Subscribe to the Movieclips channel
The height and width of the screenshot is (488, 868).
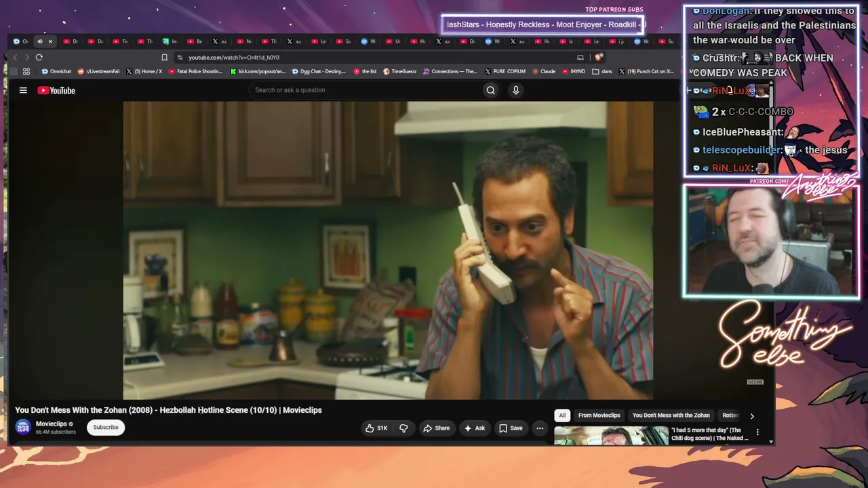(x=106, y=427)
